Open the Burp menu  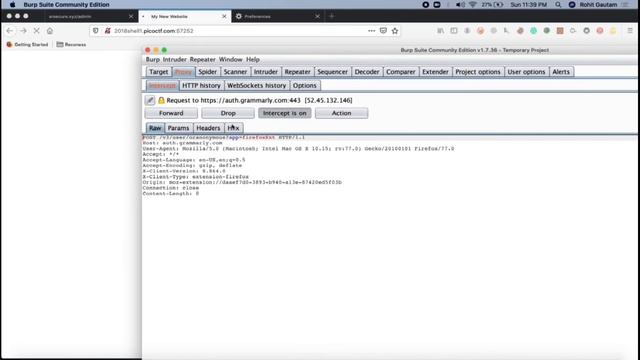(153, 60)
